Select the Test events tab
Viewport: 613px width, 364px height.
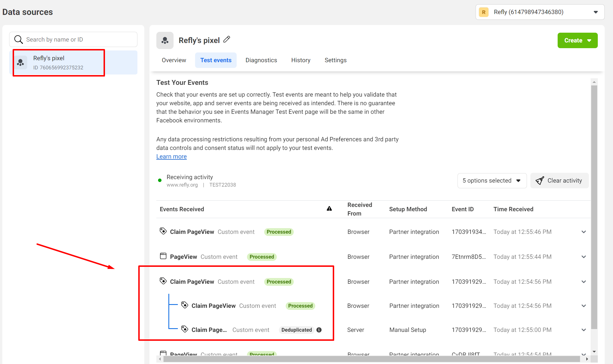point(216,60)
